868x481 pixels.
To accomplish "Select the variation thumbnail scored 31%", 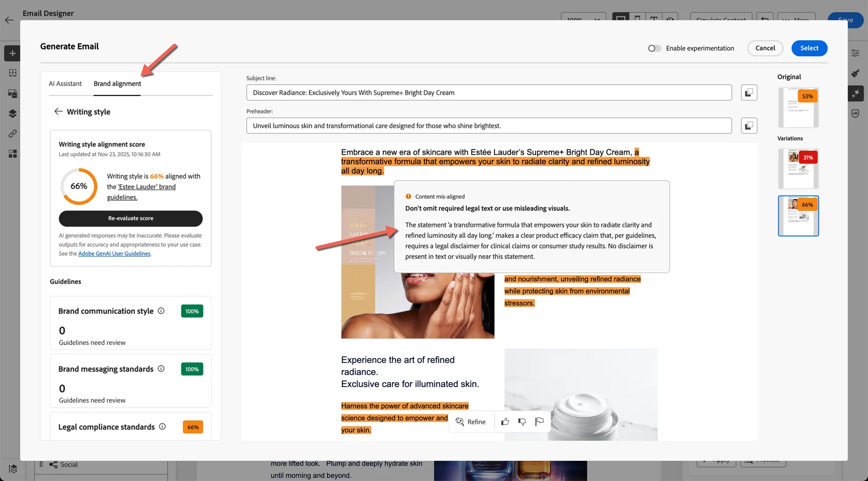I will pos(798,169).
